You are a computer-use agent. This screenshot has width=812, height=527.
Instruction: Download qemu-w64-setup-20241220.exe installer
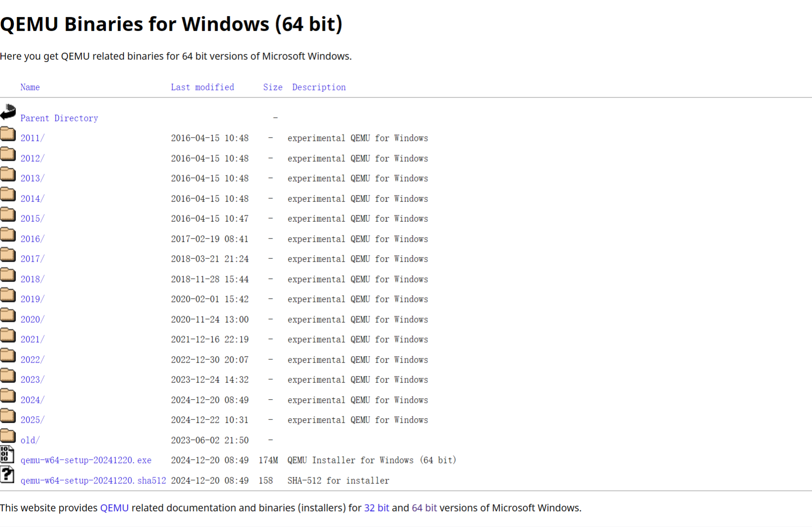(86, 460)
